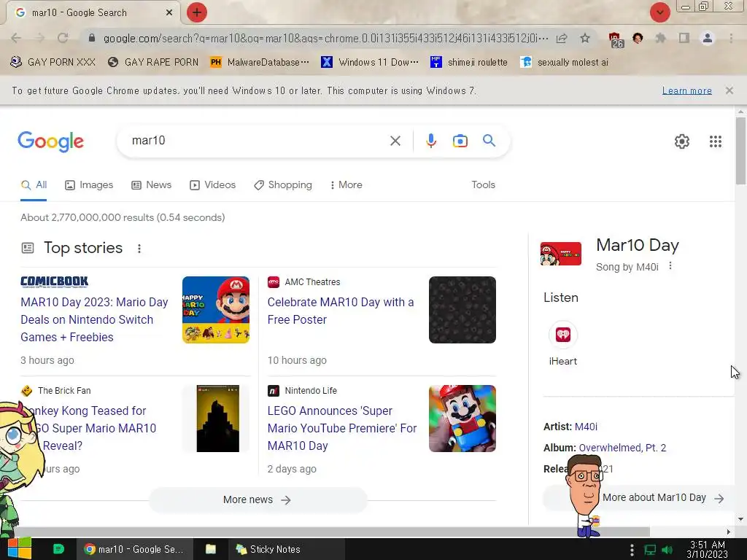The height and width of the screenshot is (560, 747).
Task: Submit search with the blue magnifier icon
Action: (x=489, y=141)
